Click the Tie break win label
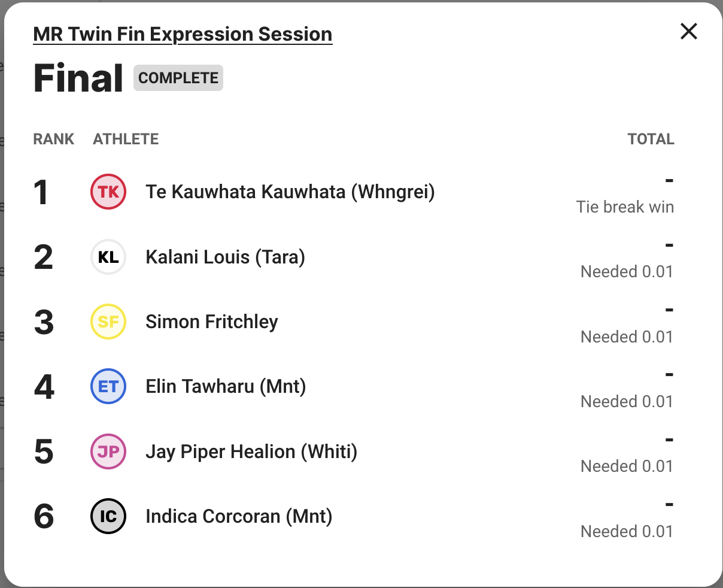The width and height of the screenshot is (723, 588). point(625,207)
